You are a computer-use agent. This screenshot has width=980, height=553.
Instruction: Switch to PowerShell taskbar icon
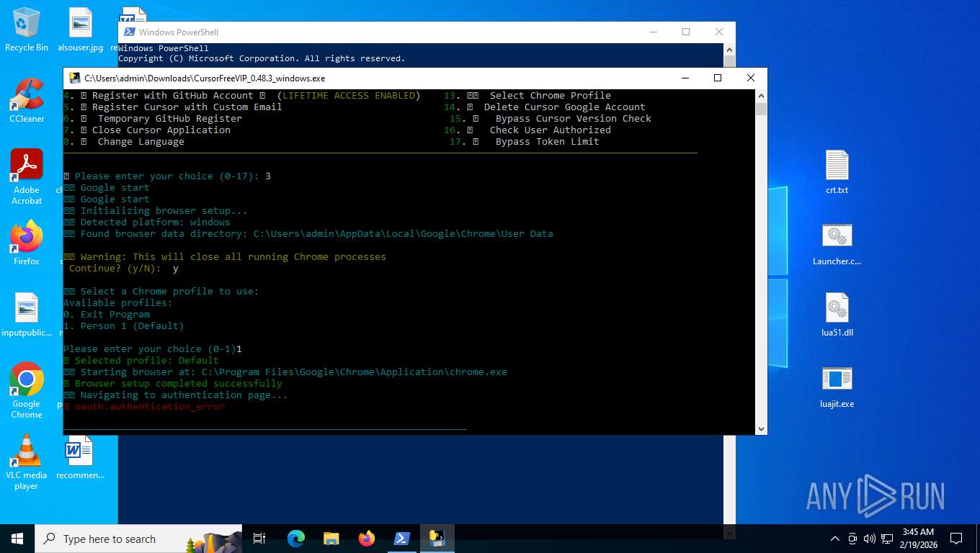[402, 539]
